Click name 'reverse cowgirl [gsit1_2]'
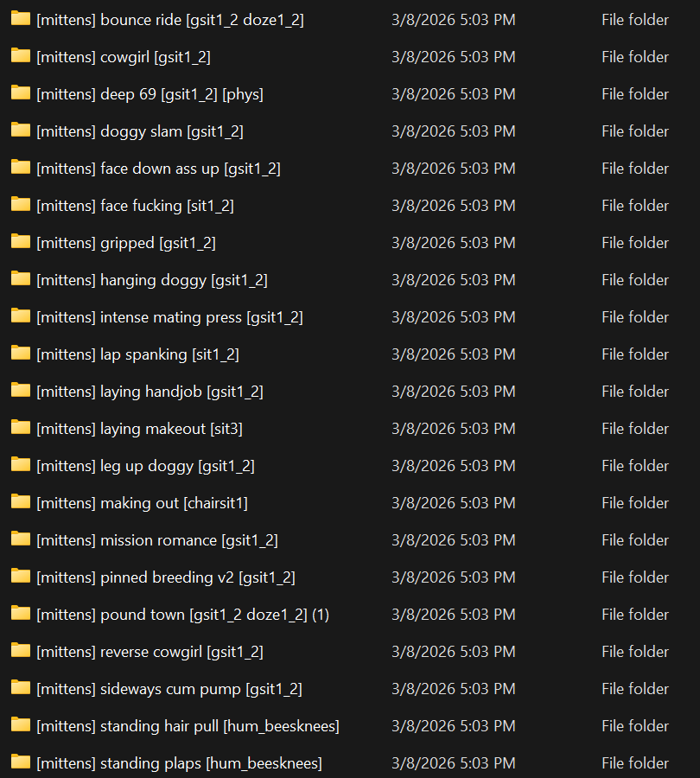 pos(181,652)
